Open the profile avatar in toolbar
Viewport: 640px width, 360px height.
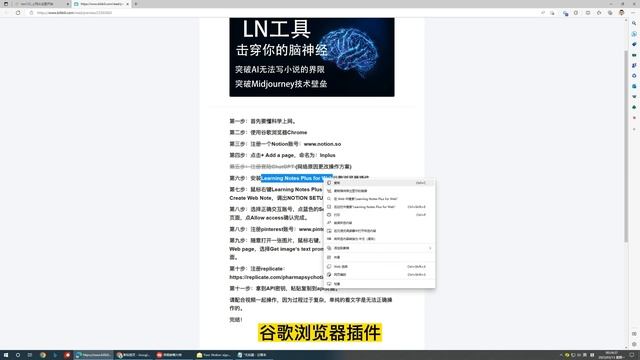click(622, 13)
